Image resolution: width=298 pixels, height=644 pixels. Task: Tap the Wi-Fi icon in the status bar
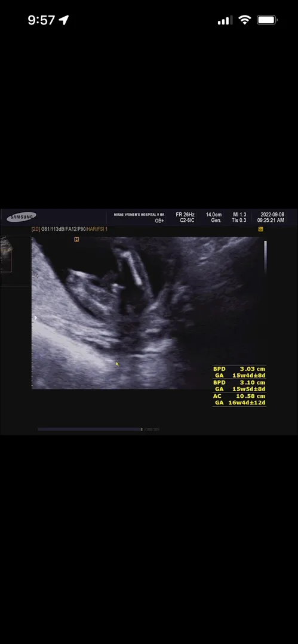244,20
